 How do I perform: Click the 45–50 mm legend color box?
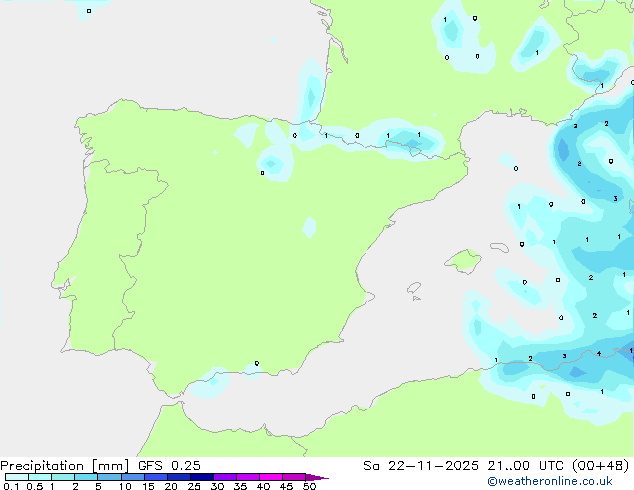[294, 477]
